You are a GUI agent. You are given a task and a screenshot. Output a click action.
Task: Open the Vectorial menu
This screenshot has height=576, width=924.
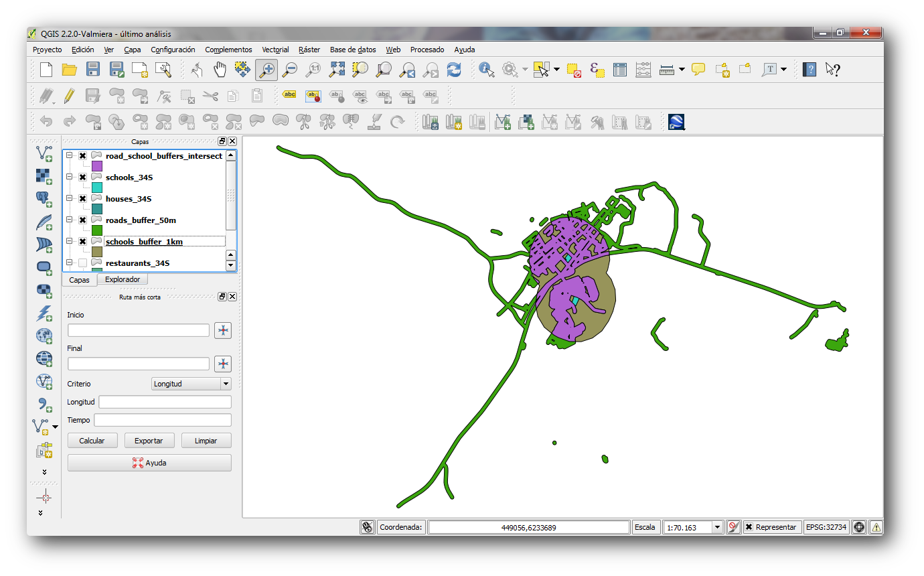pyautogui.click(x=275, y=50)
